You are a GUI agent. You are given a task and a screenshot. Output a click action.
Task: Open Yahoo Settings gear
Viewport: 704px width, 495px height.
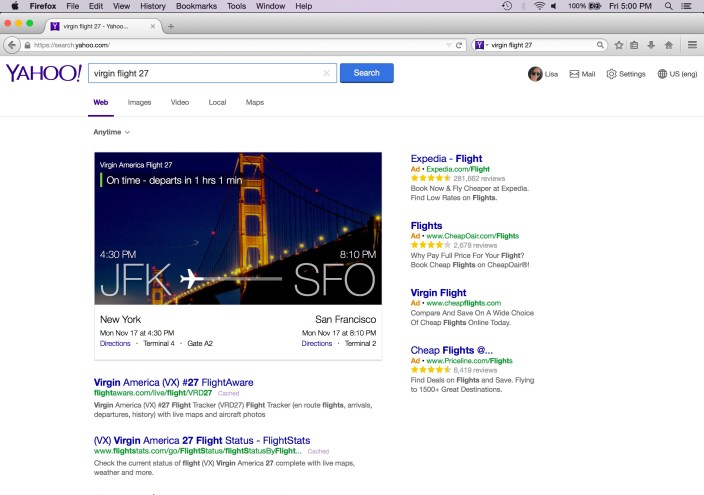pos(612,74)
